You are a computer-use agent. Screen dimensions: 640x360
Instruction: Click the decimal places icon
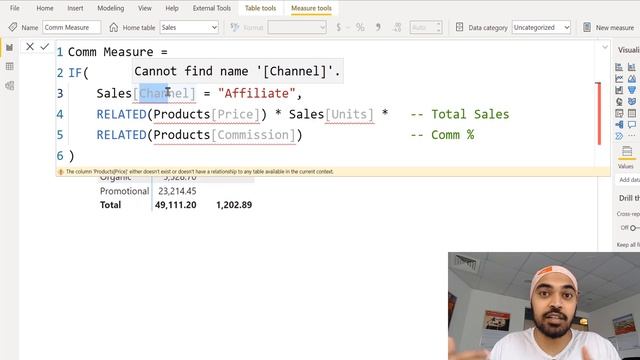pos(397,27)
